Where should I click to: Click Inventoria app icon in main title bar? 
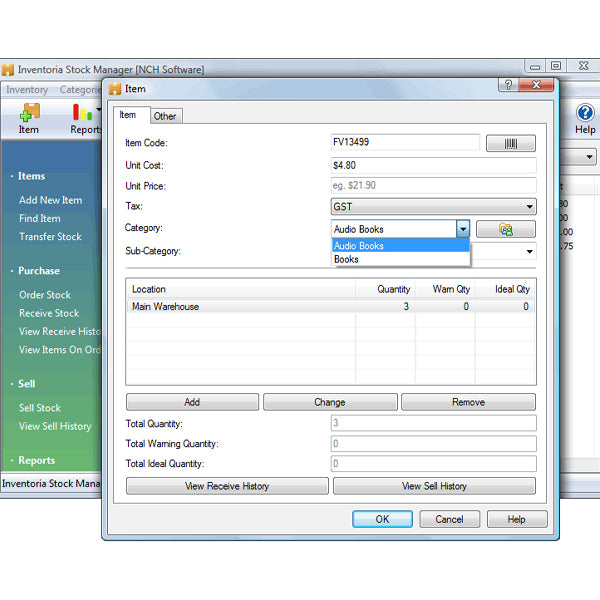(8, 70)
